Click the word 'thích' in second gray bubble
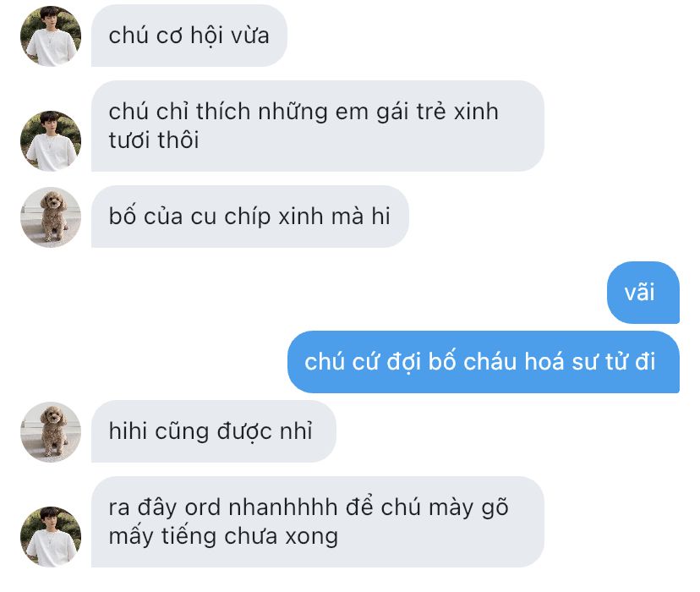This screenshot has height=592, width=700. click(223, 112)
